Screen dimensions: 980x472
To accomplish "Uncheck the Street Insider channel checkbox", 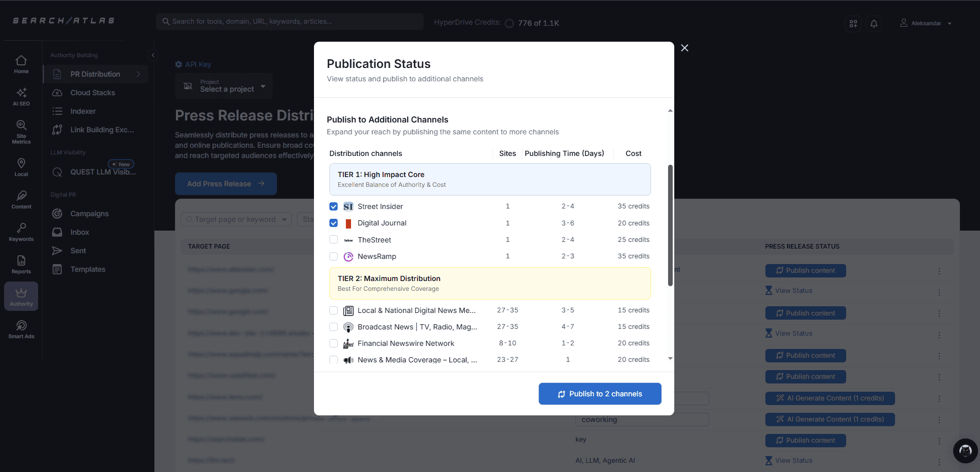I will [x=334, y=206].
